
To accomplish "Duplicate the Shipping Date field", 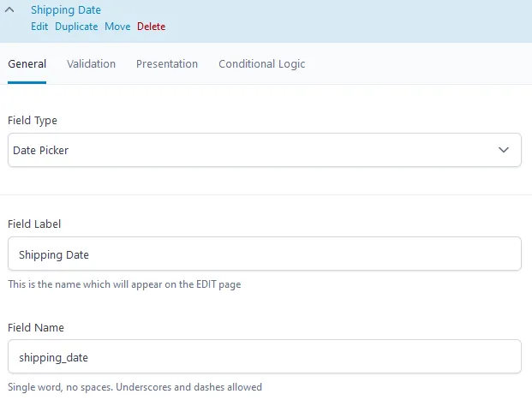I will [76, 27].
